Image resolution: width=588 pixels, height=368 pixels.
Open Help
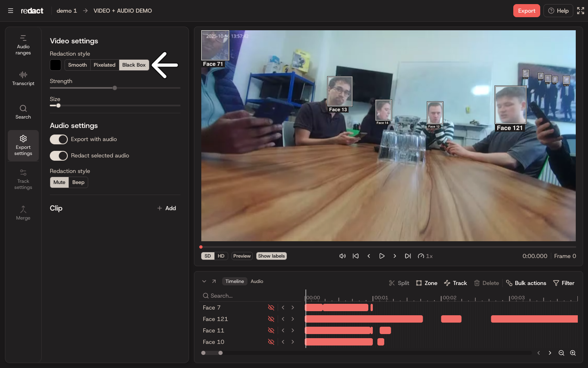[x=558, y=11]
